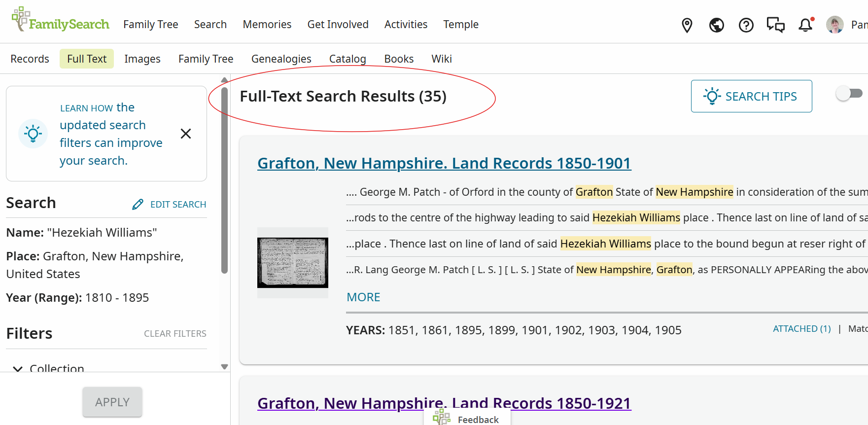Click the sidebar scroll down arrow
Screen dimensions: 868x425
[225, 367]
